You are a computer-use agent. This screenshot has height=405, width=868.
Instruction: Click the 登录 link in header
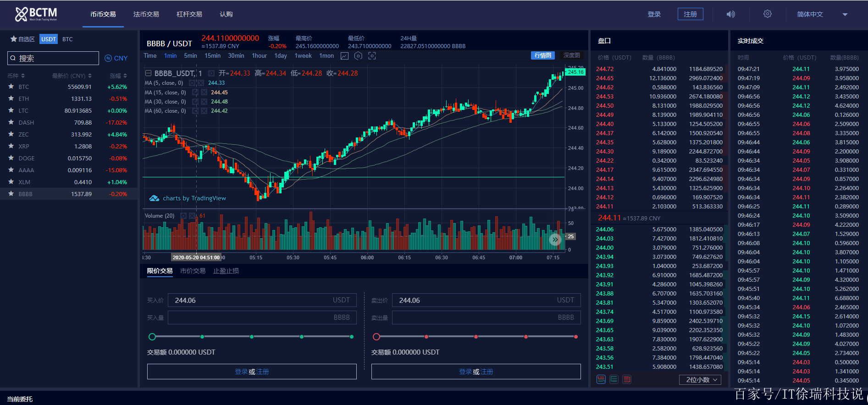(654, 14)
